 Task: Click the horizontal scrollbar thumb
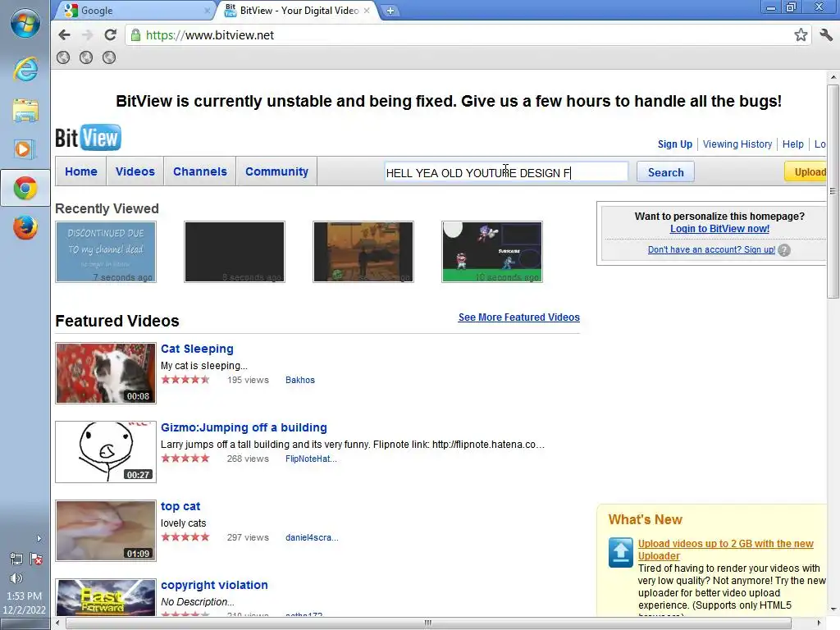click(428, 623)
